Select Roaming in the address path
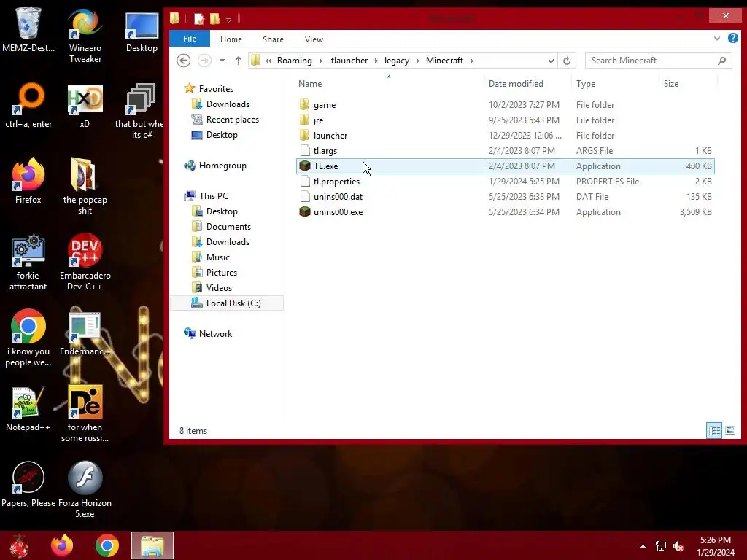Viewport: 747px width, 560px height. click(x=295, y=61)
